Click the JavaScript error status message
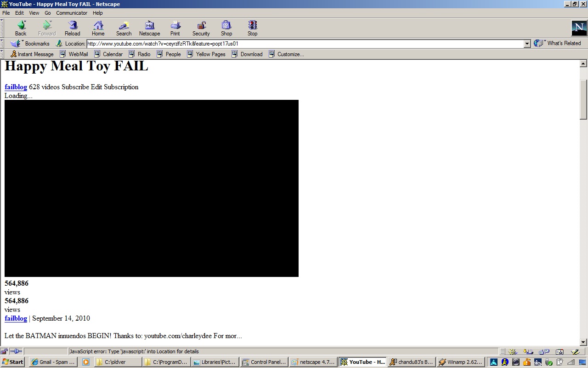The height and width of the screenshot is (368, 588). pos(134,351)
